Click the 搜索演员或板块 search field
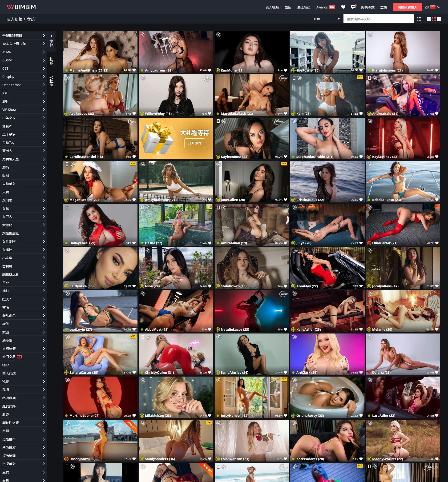 click(x=378, y=19)
